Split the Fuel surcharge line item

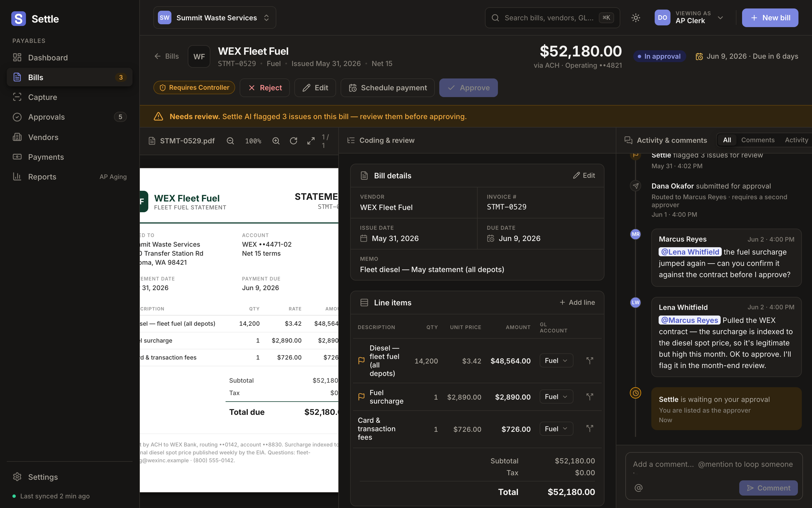pyautogui.click(x=590, y=397)
